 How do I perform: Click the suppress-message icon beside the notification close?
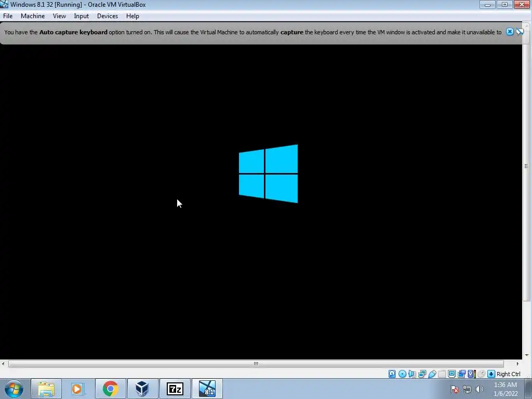520,32
